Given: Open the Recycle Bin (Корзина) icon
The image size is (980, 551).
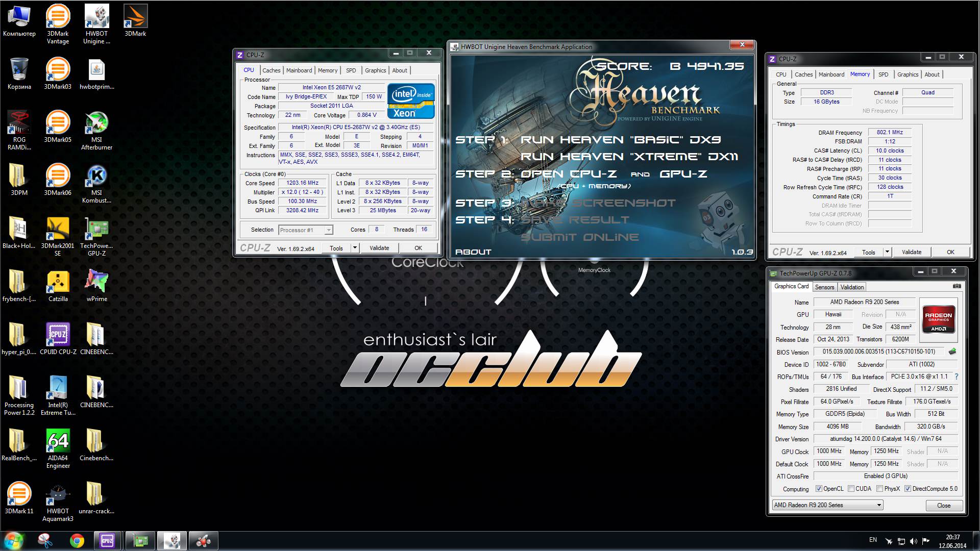Looking at the screenshot, I should pyautogui.click(x=19, y=73).
